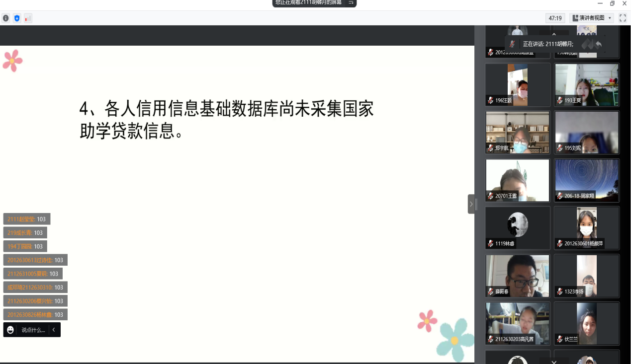This screenshot has width=631, height=364.
Task: Collapse the chat bubbles with the arrow
Action: point(54,330)
